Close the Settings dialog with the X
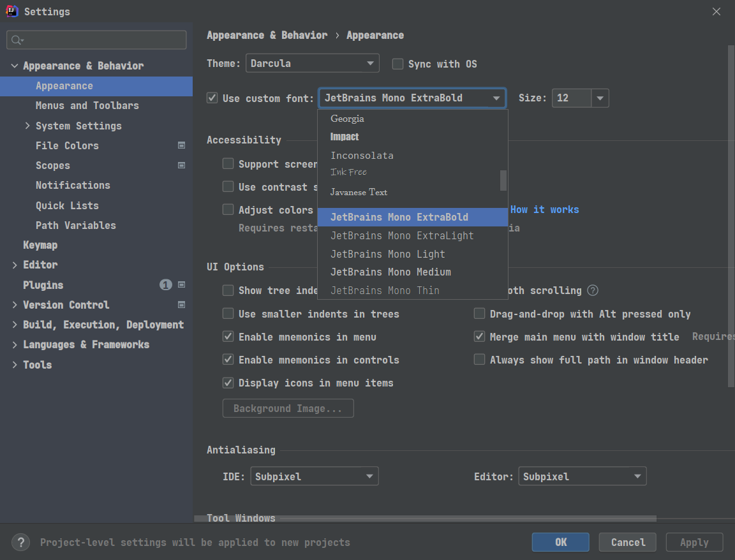The height and width of the screenshot is (560, 735). click(716, 11)
